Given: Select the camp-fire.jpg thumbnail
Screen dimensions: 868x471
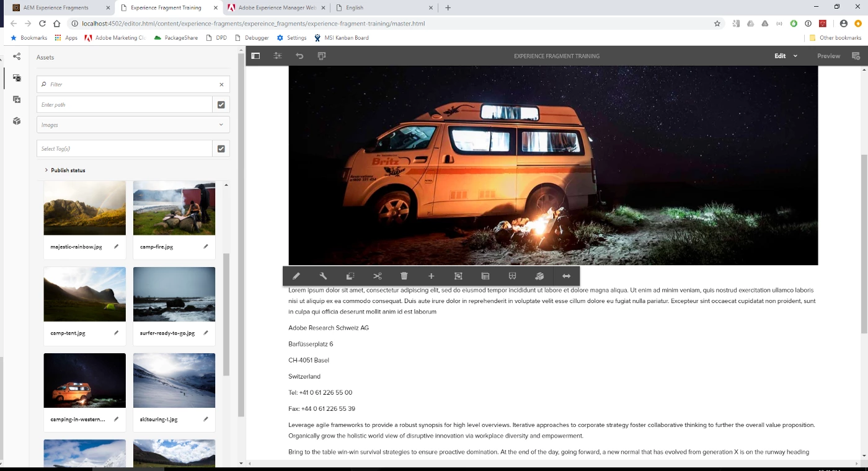Looking at the screenshot, I should 174,208.
